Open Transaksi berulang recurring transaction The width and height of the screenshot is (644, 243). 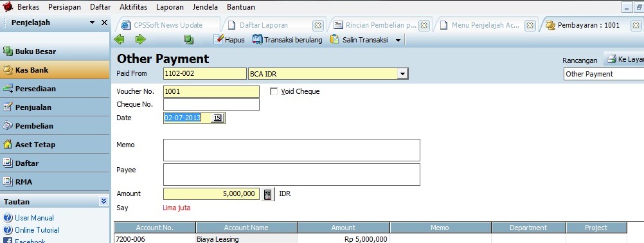[x=287, y=40]
